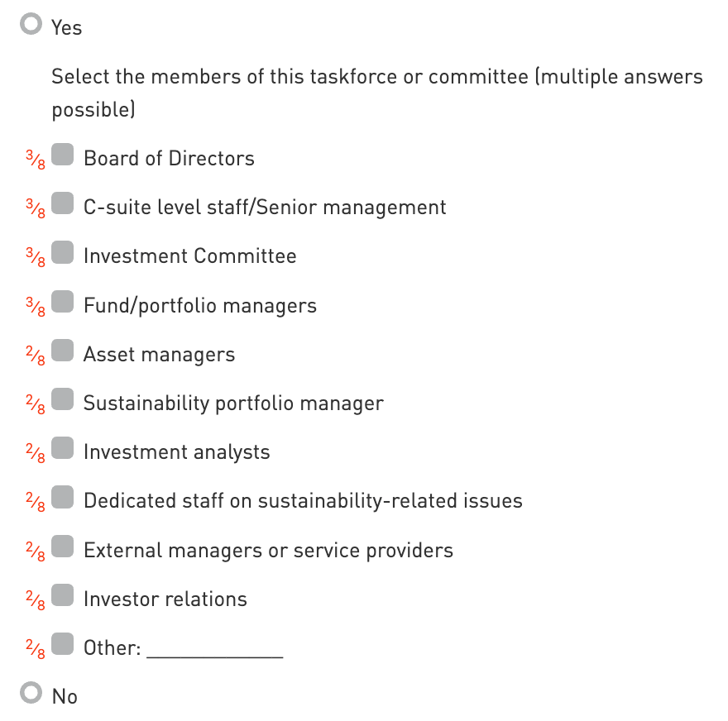Select the Yes radio button
The image size is (728, 721).
coord(31,25)
